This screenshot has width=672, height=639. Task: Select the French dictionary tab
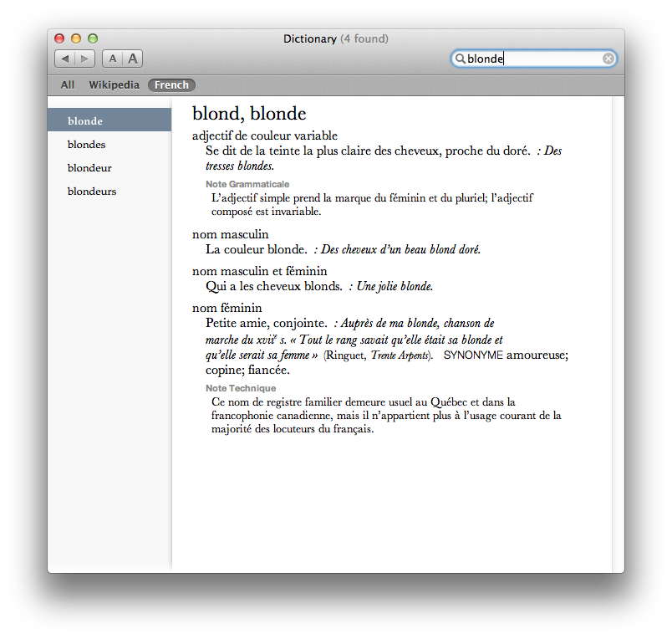coord(171,85)
